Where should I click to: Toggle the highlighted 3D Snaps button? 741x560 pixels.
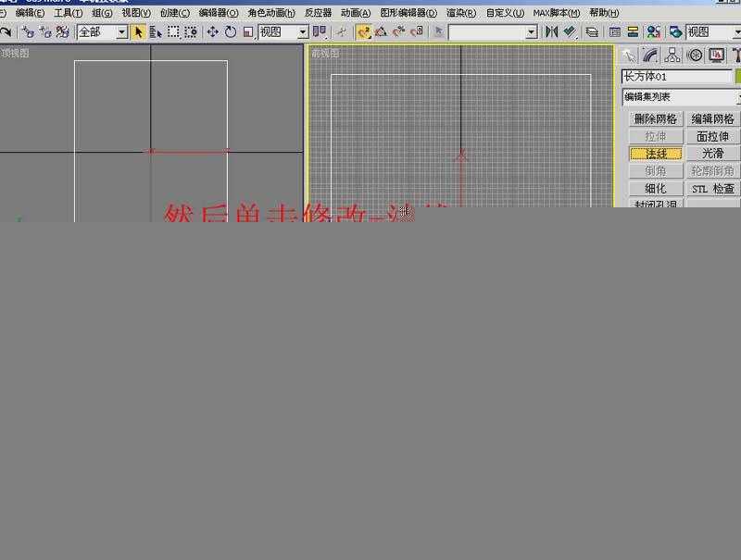[x=363, y=32]
